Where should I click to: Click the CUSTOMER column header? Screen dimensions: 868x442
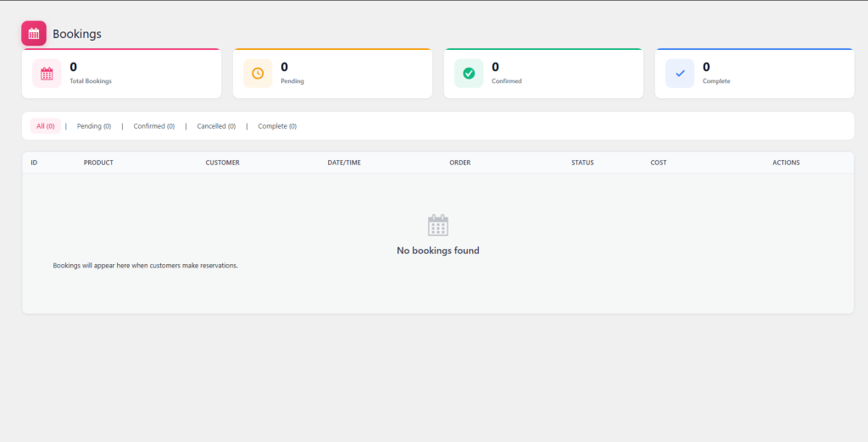coord(222,163)
